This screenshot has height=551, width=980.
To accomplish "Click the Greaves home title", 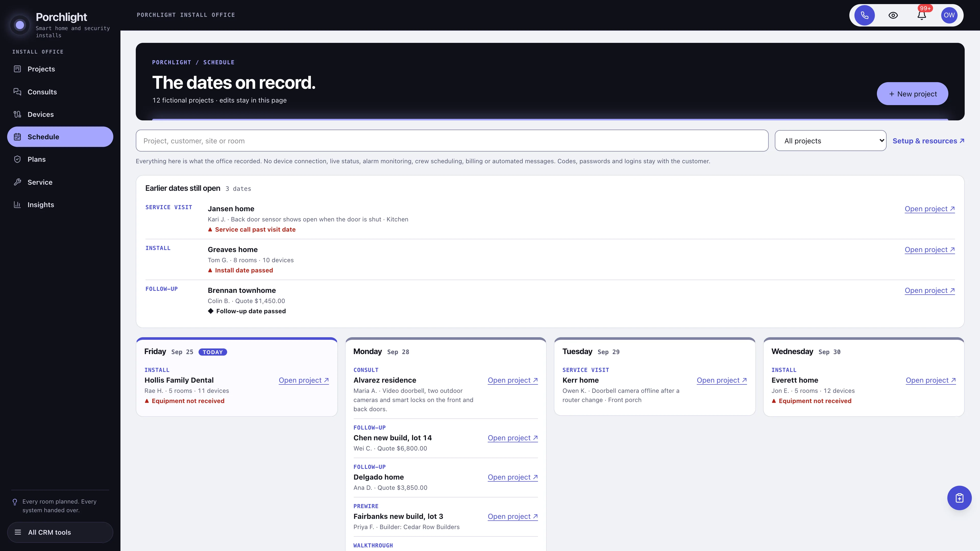I will (232, 249).
